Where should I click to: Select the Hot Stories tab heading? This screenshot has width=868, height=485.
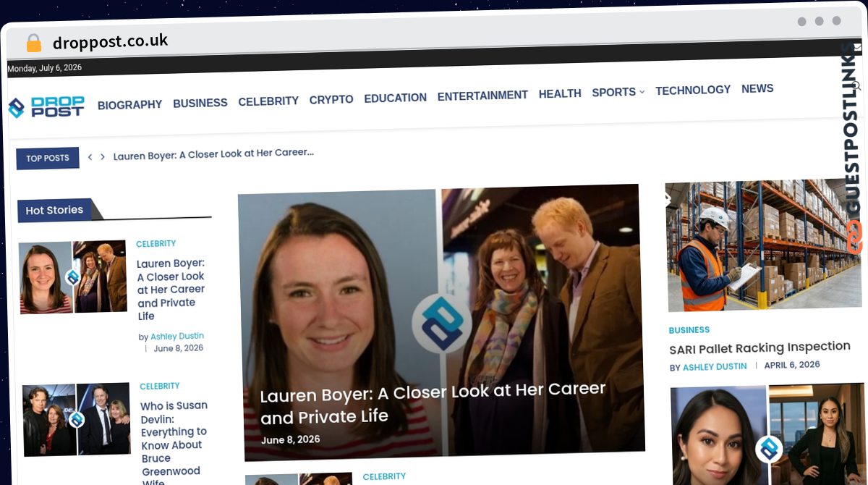coord(54,210)
